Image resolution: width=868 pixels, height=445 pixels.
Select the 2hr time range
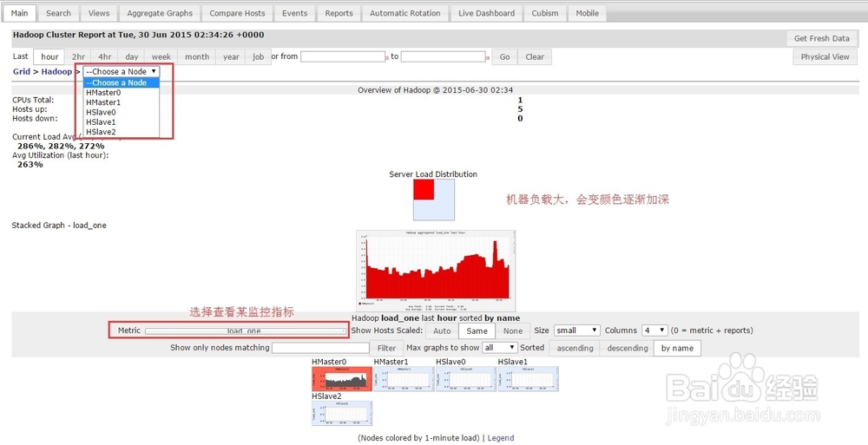pyautogui.click(x=79, y=56)
